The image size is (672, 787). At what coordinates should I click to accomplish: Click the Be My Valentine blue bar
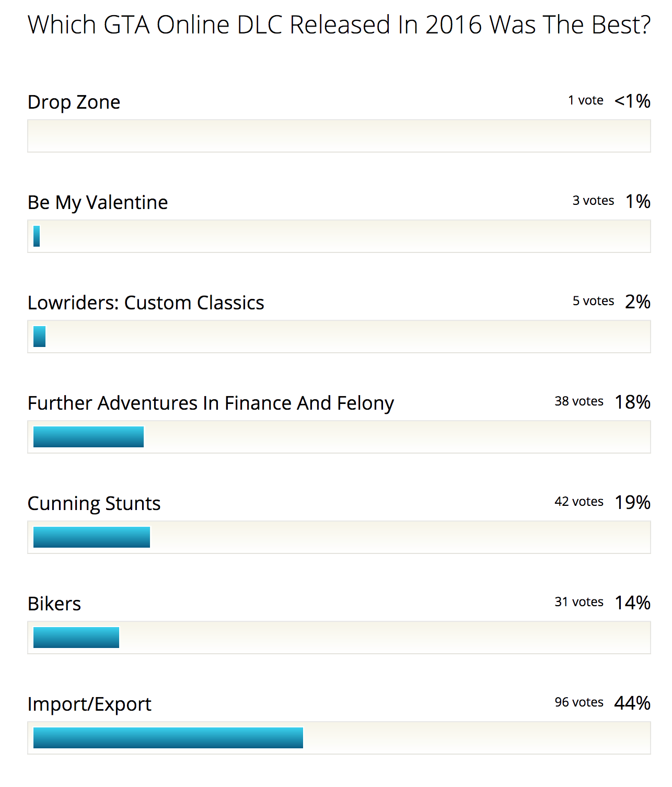(37, 236)
